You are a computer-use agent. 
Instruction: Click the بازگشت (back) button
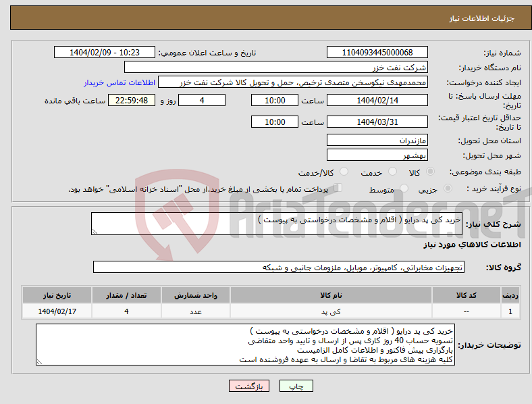249,386
